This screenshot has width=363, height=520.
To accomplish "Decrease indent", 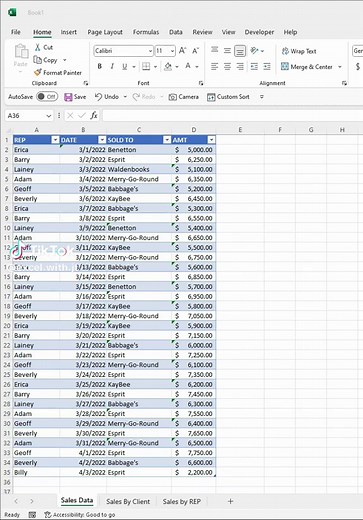I will (254, 67).
